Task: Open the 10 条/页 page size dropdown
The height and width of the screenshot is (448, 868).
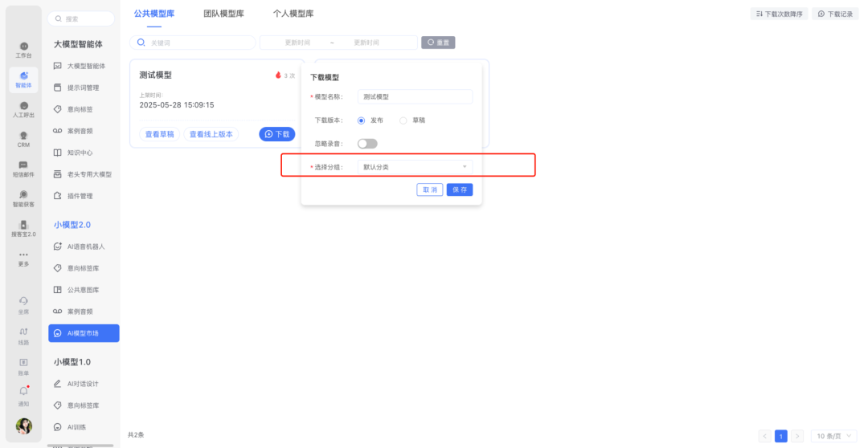Action: click(834, 436)
